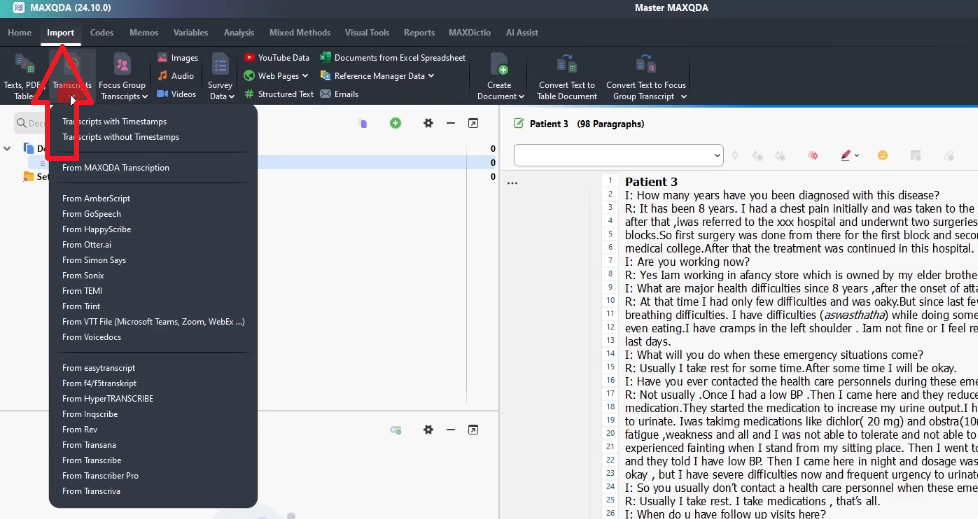
Task: Switch to the Codes ribbon tab
Action: [x=101, y=32]
